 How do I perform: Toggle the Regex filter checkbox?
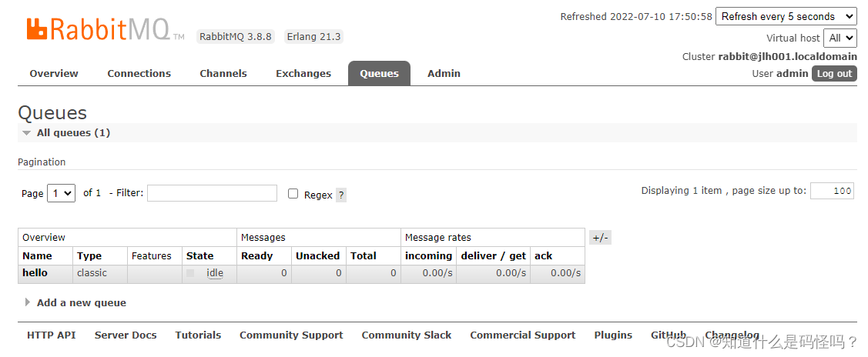click(293, 194)
